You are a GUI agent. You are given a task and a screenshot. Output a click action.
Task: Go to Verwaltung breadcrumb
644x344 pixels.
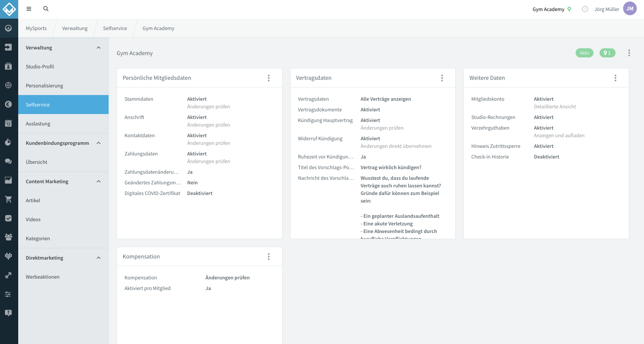tap(75, 28)
